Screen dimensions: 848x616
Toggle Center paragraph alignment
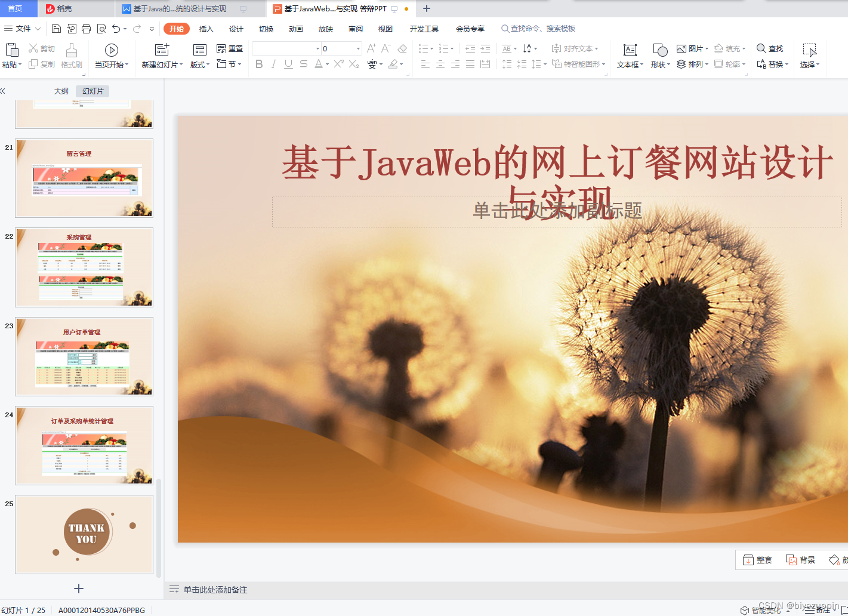(x=440, y=64)
